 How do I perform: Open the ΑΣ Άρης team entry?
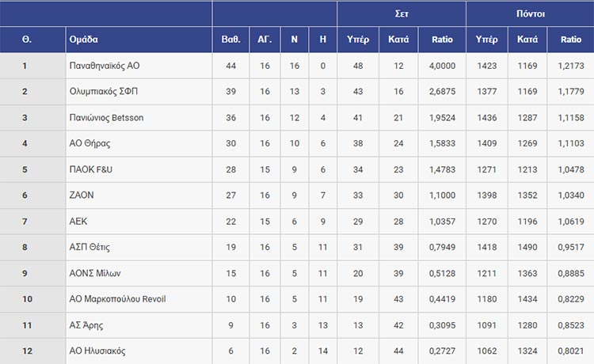pyautogui.click(x=86, y=325)
